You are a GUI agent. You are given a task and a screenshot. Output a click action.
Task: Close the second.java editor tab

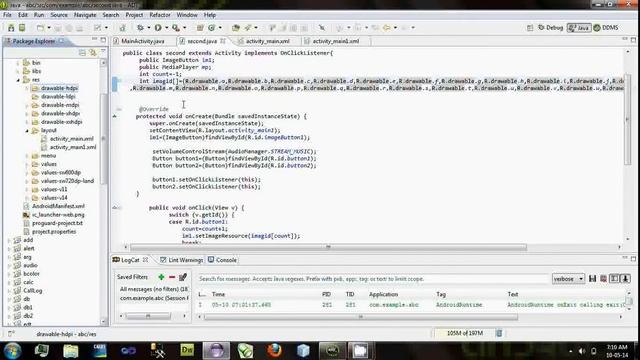(x=223, y=41)
